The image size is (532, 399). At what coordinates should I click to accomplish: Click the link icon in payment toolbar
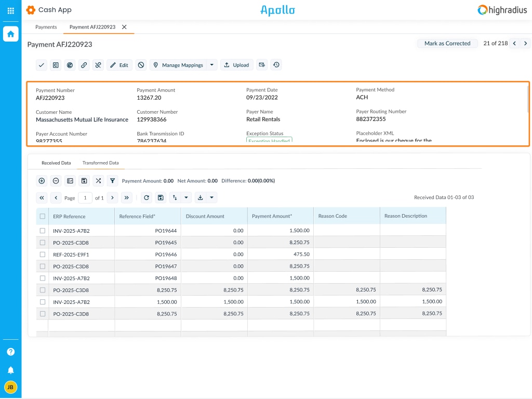(x=84, y=65)
